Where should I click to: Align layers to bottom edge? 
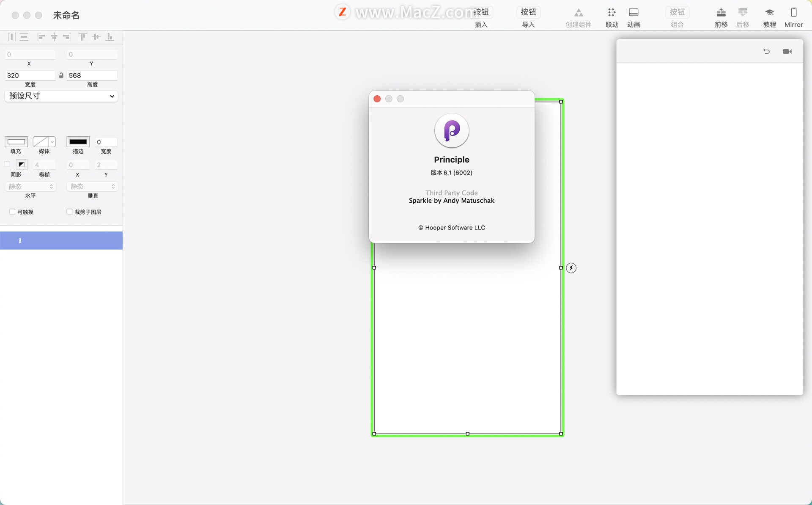pyautogui.click(x=110, y=37)
